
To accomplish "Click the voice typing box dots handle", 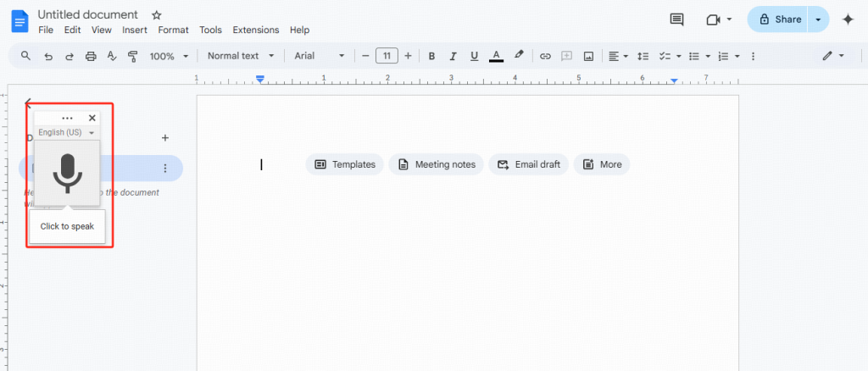I will (x=67, y=119).
